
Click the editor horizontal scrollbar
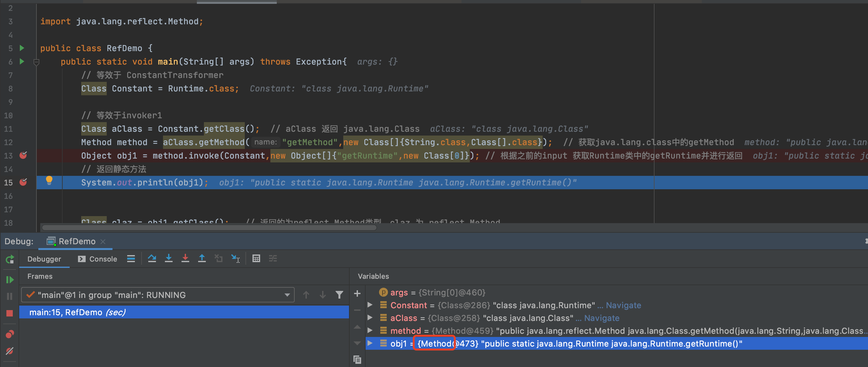click(x=209, y=228)
